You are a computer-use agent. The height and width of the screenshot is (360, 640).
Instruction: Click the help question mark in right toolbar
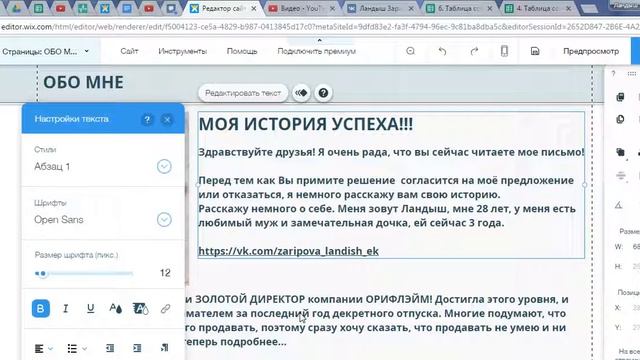613,74
